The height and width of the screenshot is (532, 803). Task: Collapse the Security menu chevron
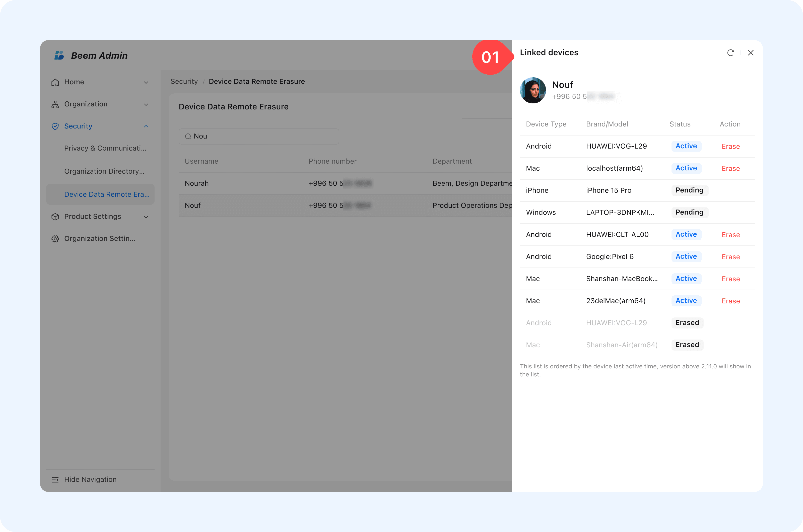tap(146, 126)
